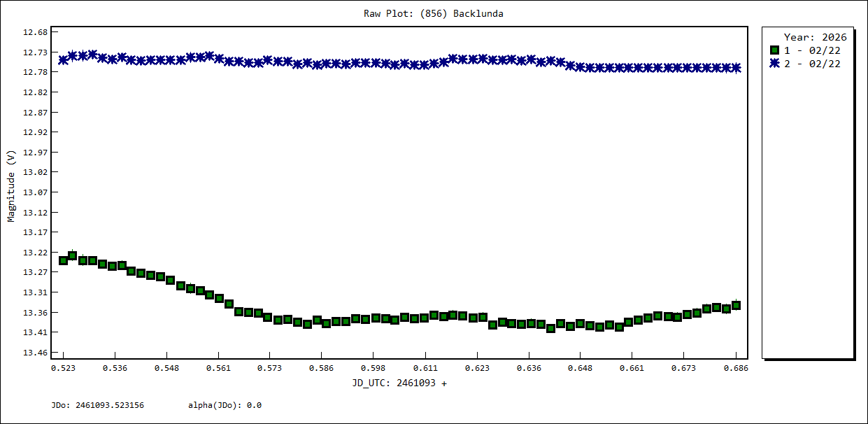Select the leftmost green square data point
868x424 pixels.
tap(63, 260)
